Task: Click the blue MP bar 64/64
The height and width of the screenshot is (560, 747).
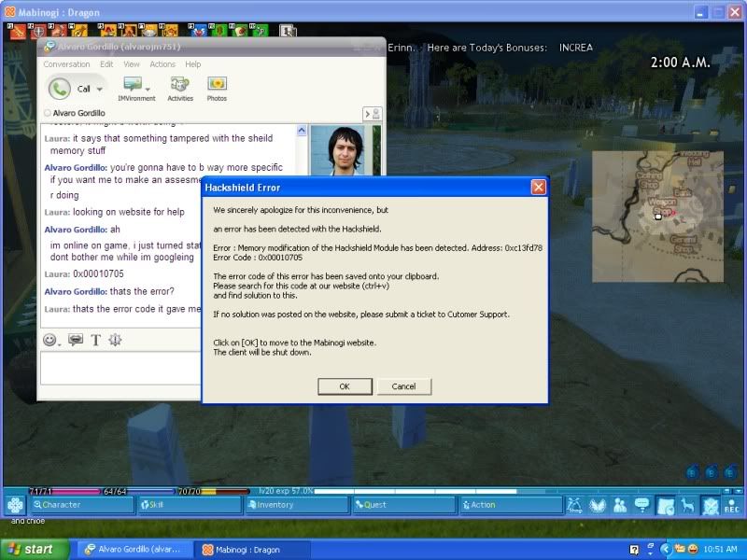Action: point(139,491)
